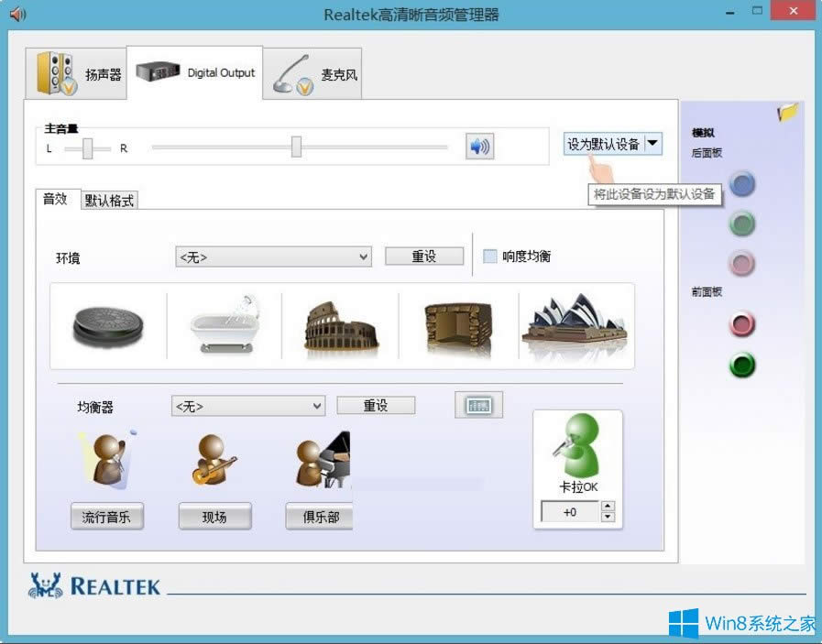822x644 pixels.
Task: Click the 卡拉OK +0 value field
Action: click(x=570, y=512)
